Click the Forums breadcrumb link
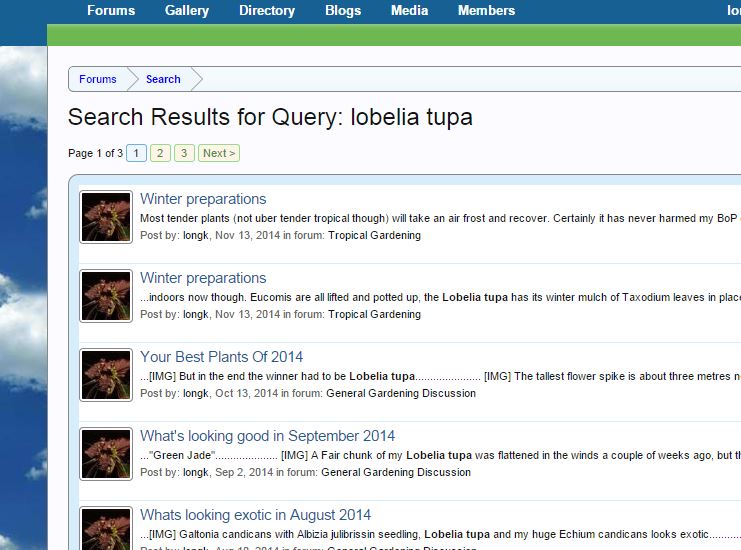This screenshot has width=741, height=550. point(98,79)
